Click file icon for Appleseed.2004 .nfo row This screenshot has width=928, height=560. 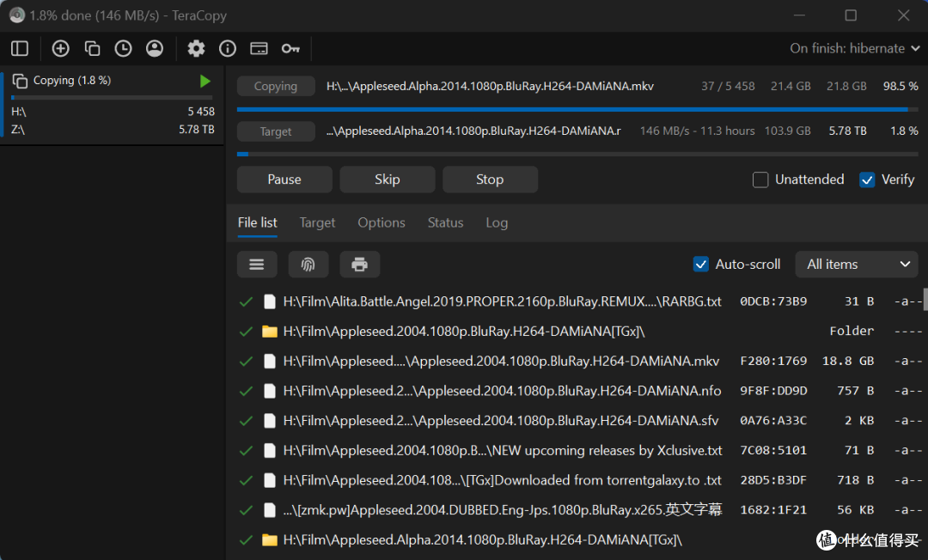(269, 391)
